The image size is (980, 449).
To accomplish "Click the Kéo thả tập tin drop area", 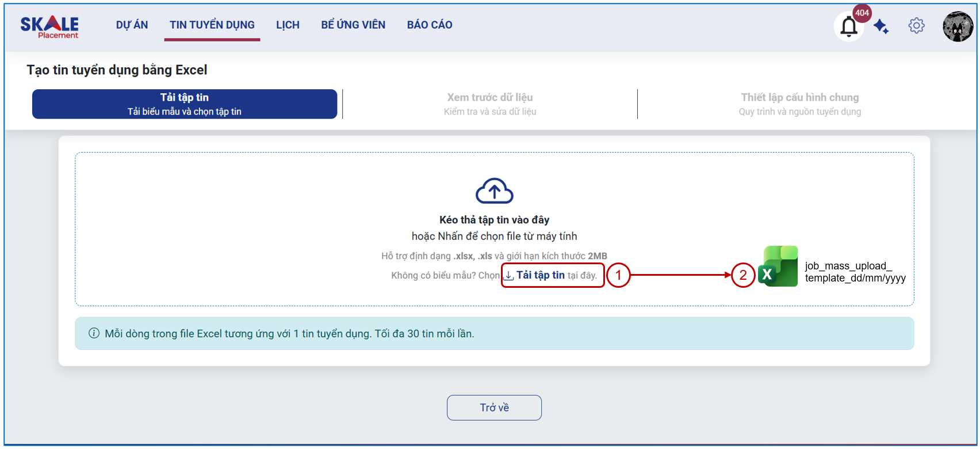I will point(494,229).
